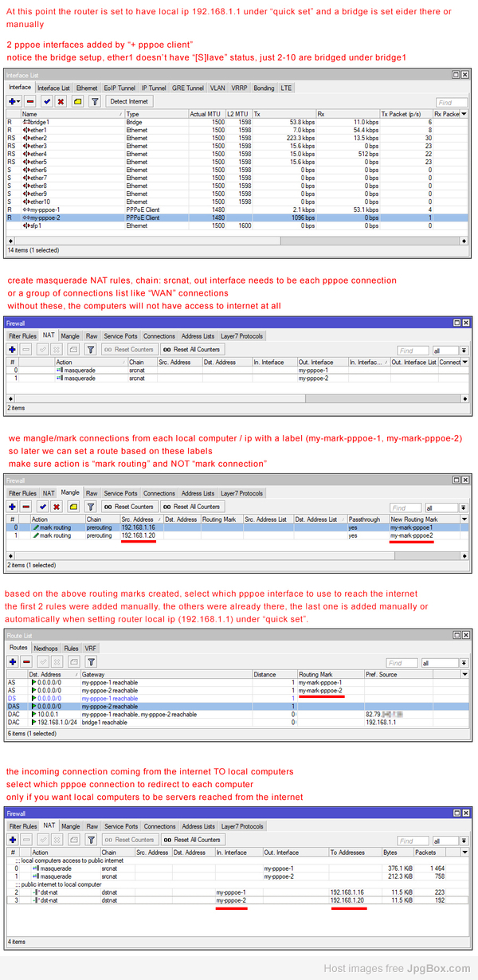Sort by the Actual MTU column header
This screenshot has width=478, height=980.
(206, 114)
